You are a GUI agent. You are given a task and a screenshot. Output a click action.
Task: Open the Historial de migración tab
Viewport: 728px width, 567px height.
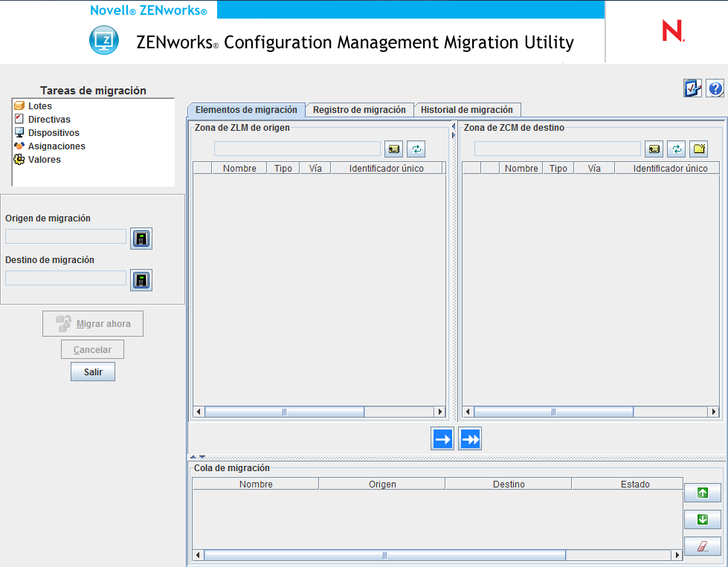tap(467, 109)
